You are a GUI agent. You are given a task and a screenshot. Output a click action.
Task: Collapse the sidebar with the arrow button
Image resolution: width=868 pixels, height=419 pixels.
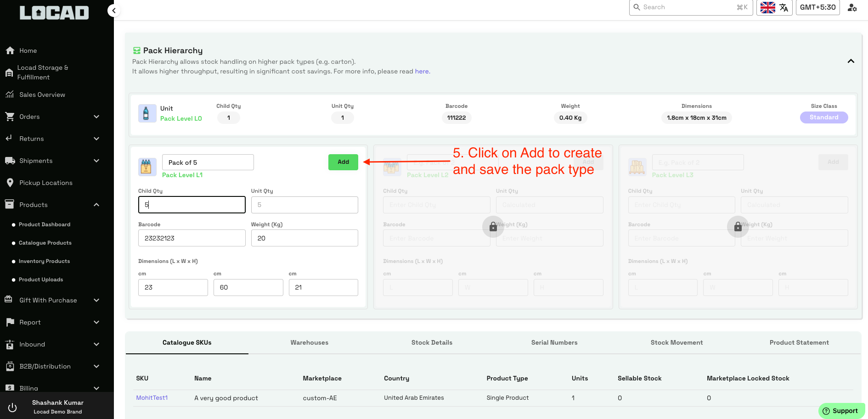[x=114, y=10]
